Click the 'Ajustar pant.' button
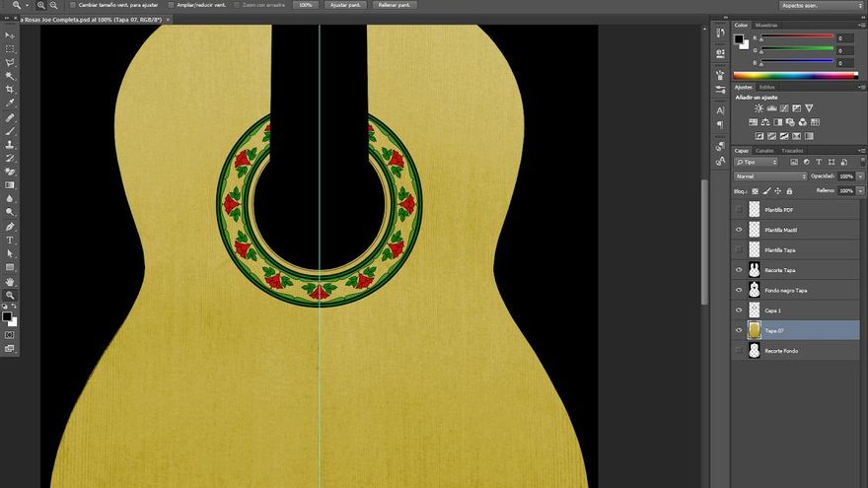868x488 pixels. coord(345,5)
